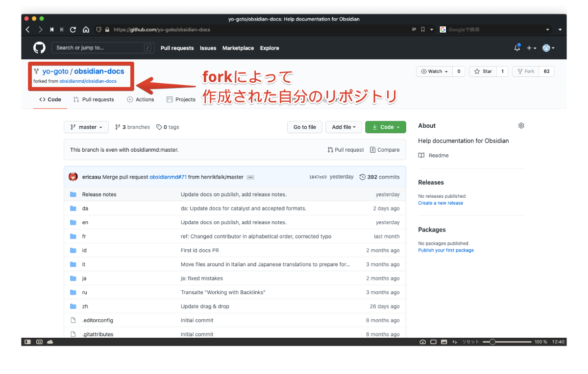Click the browser fast-forward button

tap(62, 29)
